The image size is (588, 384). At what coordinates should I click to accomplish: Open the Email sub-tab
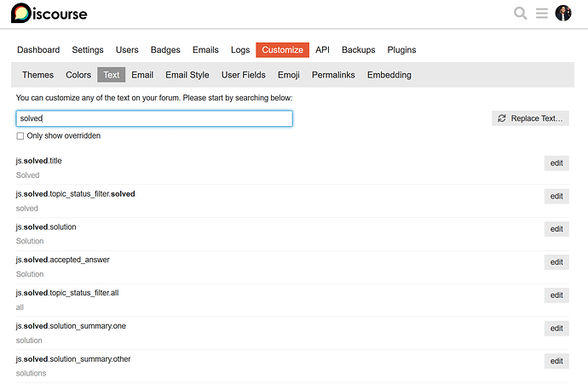coord(142,75)
